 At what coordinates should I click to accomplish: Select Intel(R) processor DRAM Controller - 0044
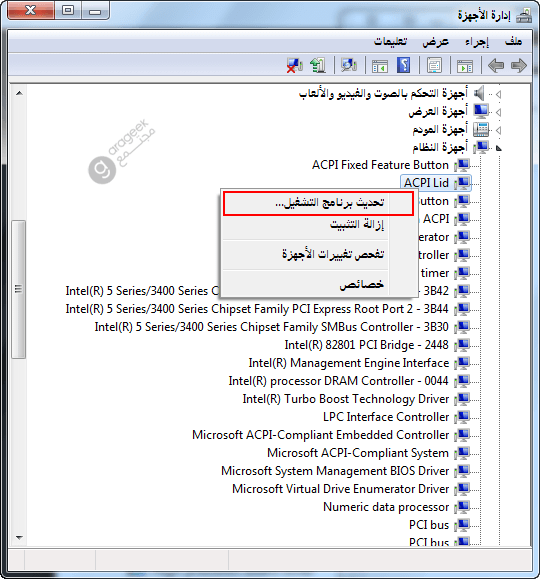(338, 381)
